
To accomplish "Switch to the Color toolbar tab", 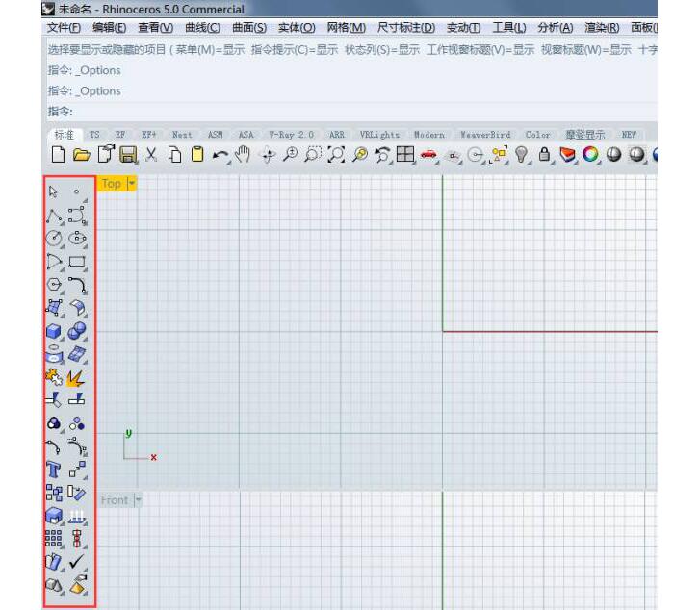I will coord(537,135).
